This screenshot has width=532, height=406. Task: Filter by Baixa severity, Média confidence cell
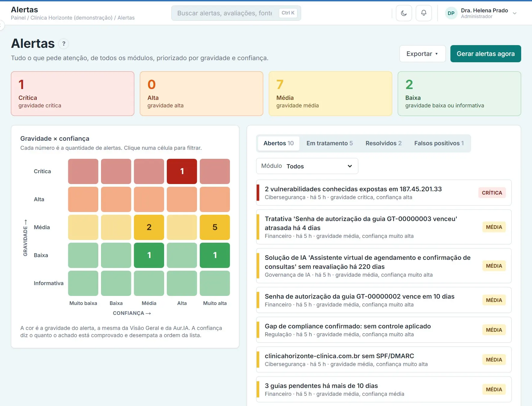[x=149, y=255]
